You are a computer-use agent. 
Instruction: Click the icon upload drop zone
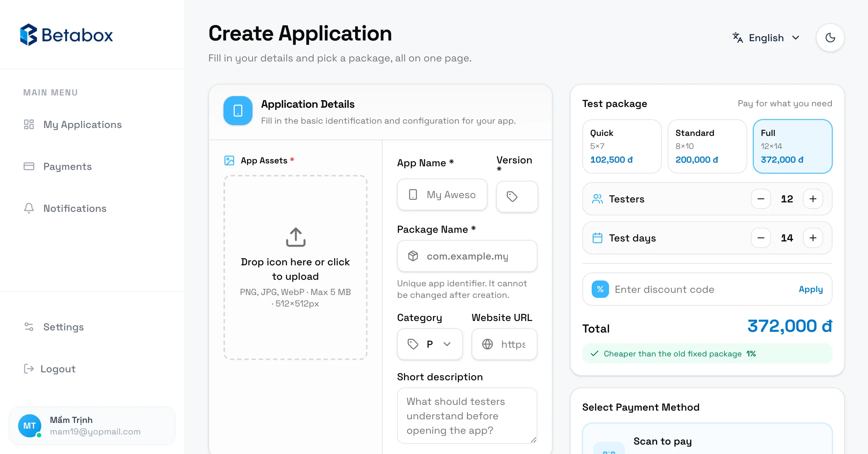tap(295, 267)
